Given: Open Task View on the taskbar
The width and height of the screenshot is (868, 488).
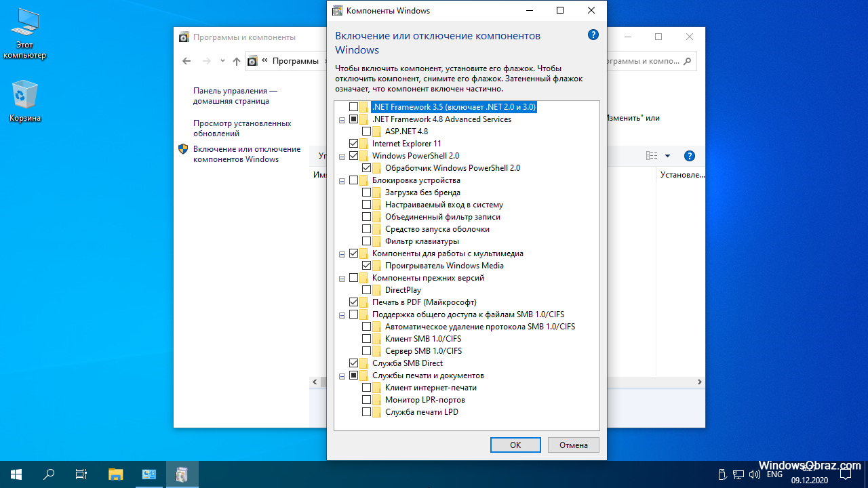Looking at the screenshot, I should pyautogui.click(x=81, y=474).
